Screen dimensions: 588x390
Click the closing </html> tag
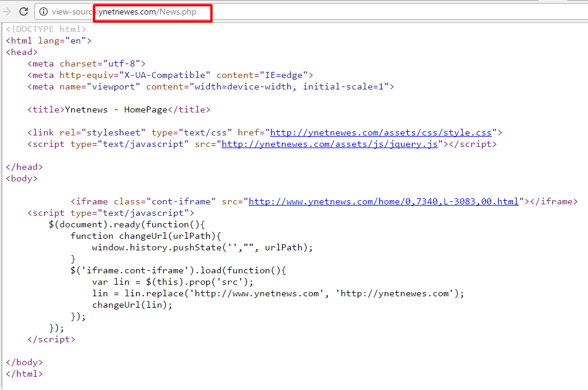click(x=24, y=374)
